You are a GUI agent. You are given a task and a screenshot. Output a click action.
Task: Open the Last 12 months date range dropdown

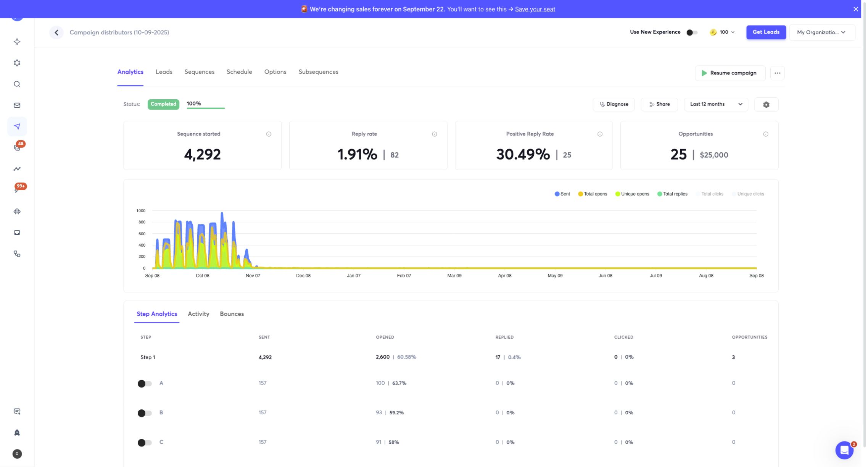[716, 104]
